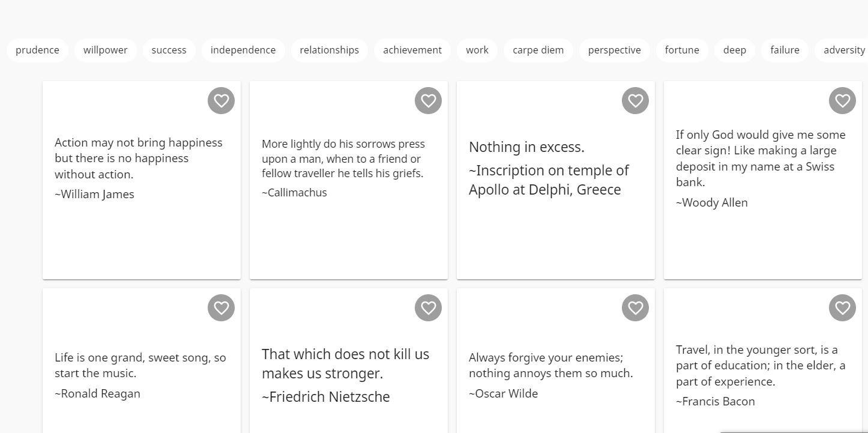Like the "Nothing in excess" quote
868x433 pixels.
tap(635, 100)
